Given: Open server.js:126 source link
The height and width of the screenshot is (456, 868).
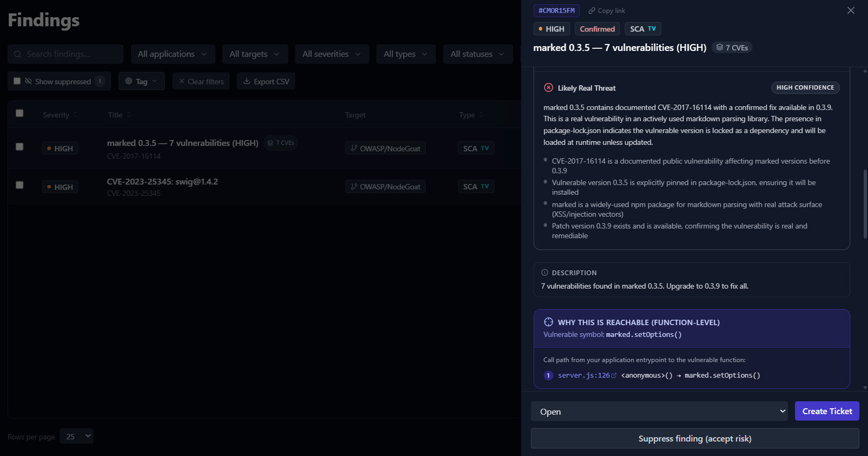Looking at the screenshot, I should (583, 376).
